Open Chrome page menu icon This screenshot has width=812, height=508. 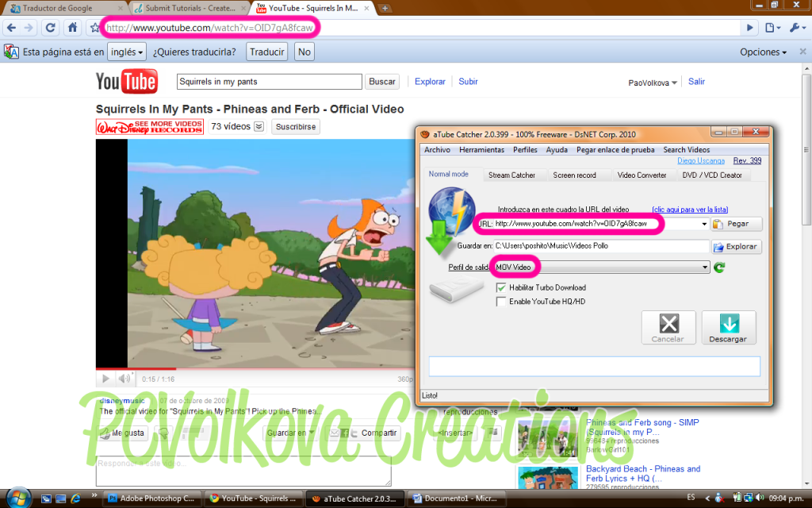(x=772, y=28)
